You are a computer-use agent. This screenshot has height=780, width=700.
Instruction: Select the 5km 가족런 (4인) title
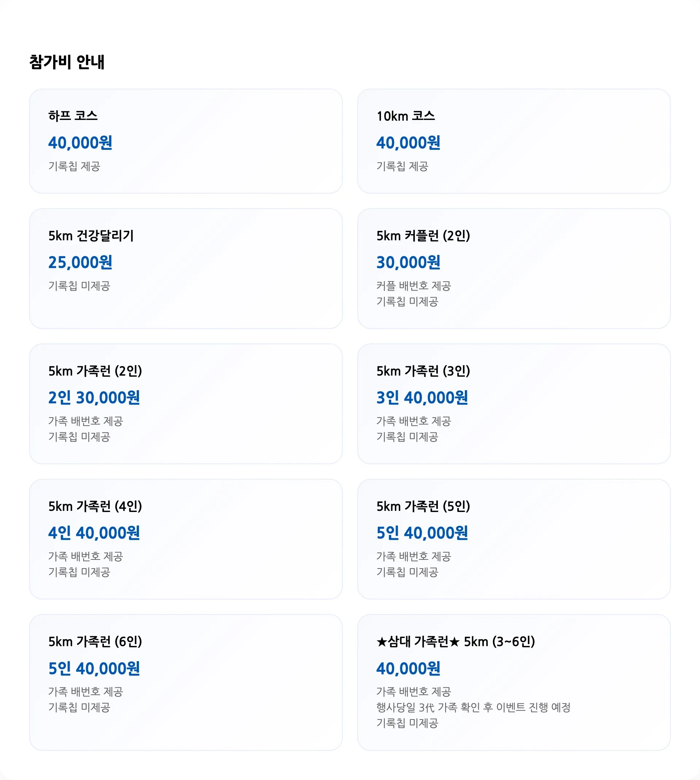tap(95, 506)
